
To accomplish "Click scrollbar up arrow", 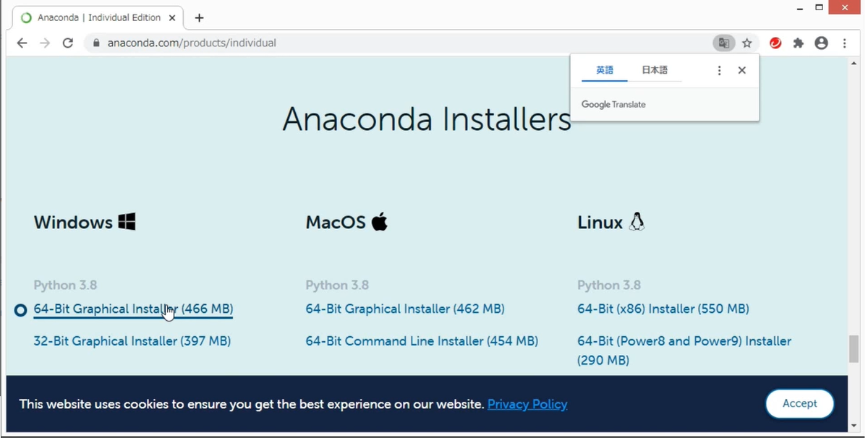I will (x=854, y=63).
